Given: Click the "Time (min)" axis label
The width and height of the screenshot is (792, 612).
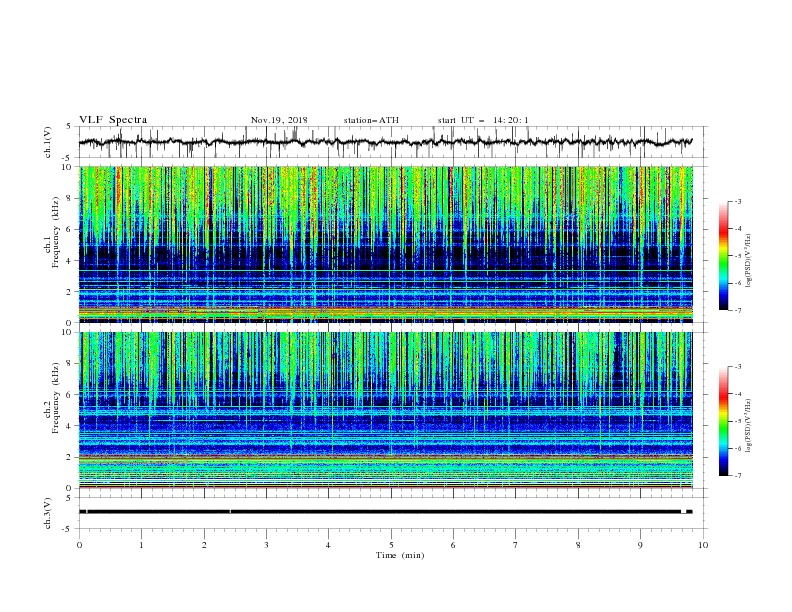Looking at the screenshot, I should point(400,555).
